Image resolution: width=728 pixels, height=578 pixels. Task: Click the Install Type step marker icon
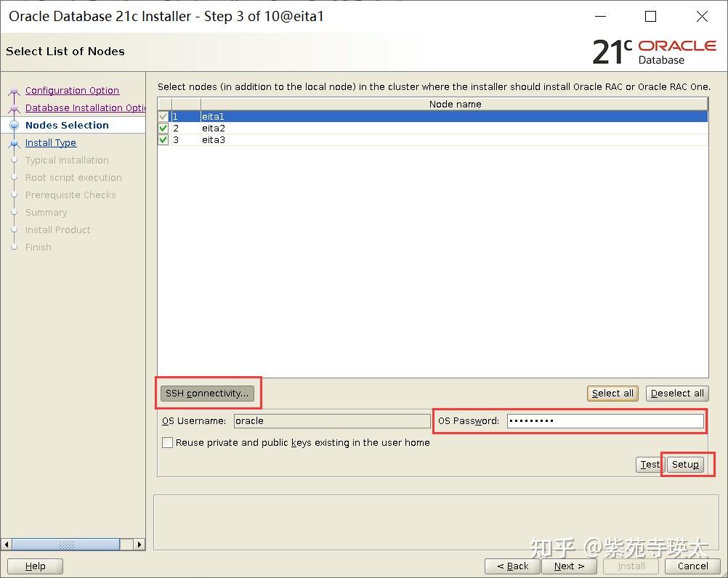pyautogui.click(x=15, y=143)
